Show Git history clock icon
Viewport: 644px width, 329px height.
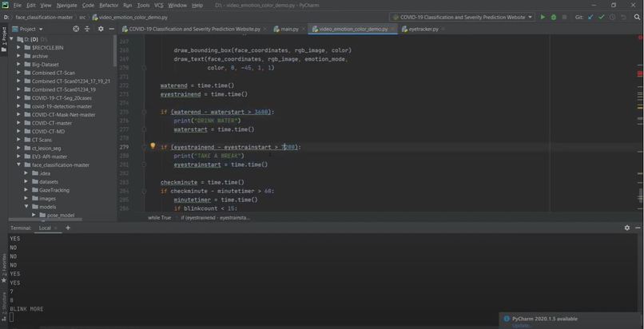pos(612,18)
